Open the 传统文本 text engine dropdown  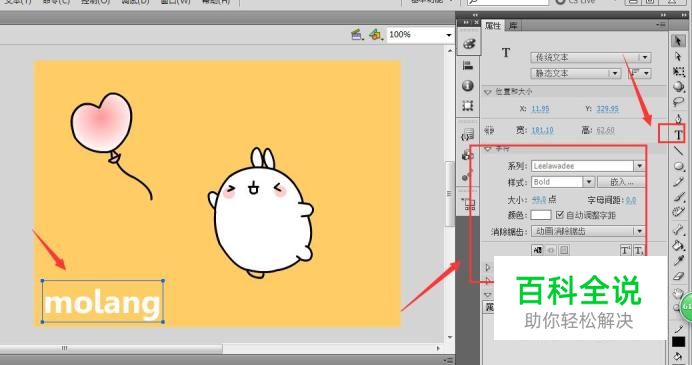(x=590, y=57)
